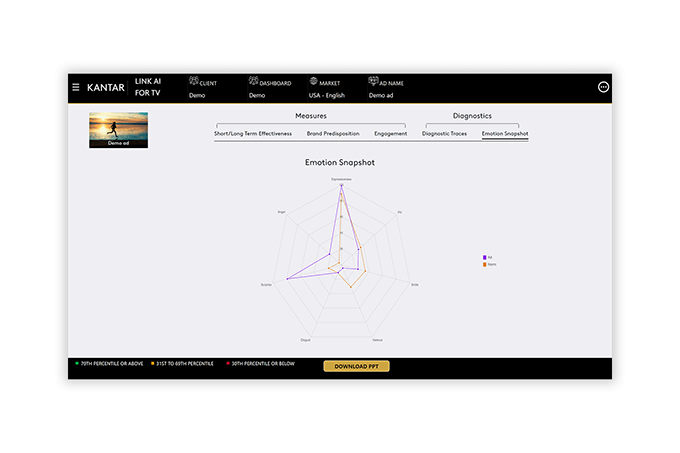Screen dimensions: 680x453
Task: Open the three-dot options menu
Action: [603, 87]
